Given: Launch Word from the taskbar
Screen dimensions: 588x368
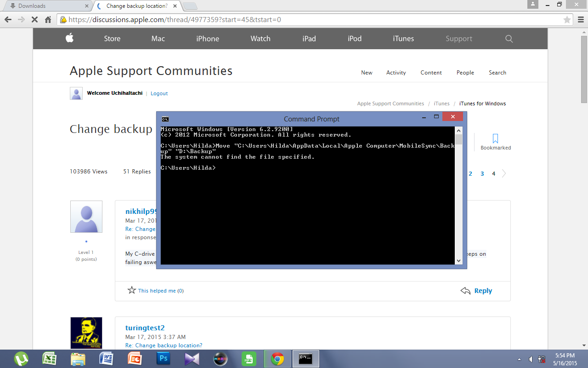Looking at the screenshot, I should 106,359.
